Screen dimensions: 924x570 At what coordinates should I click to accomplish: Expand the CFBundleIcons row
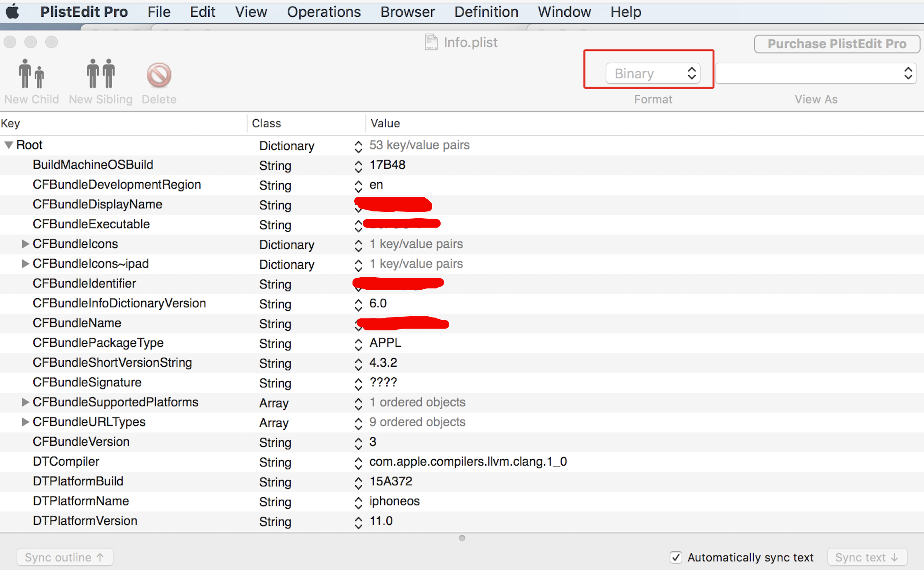(25, 244)
